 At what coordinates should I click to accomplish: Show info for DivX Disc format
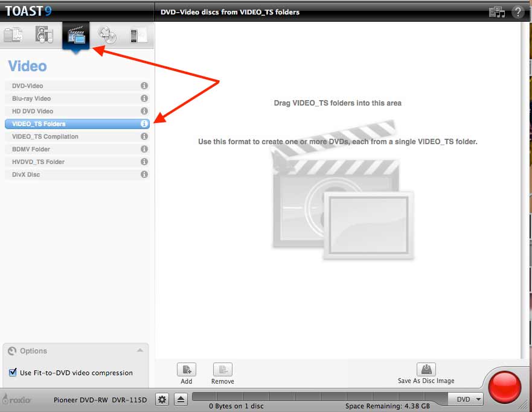click(x=144, y=174)
